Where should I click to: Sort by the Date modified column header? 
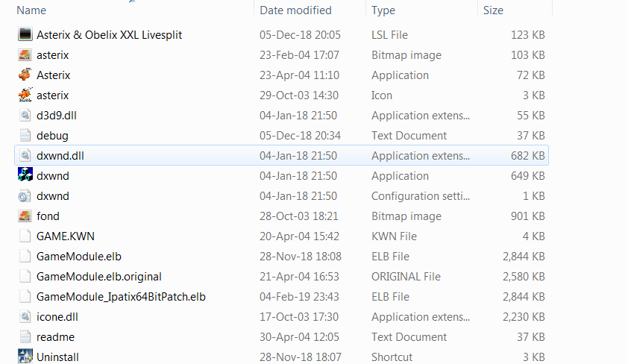[x=295, y=10]
